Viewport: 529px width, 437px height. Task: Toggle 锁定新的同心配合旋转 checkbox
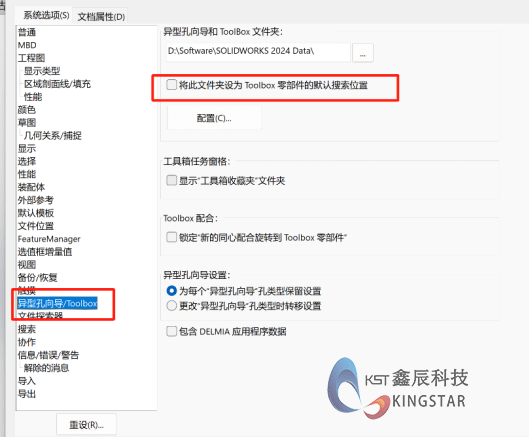point(171,237)
